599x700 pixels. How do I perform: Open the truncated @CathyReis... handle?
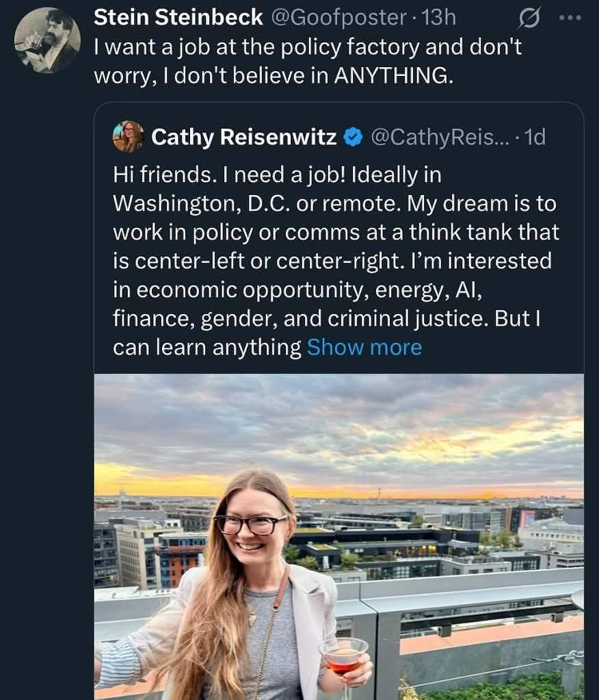(x=439, y=138)
